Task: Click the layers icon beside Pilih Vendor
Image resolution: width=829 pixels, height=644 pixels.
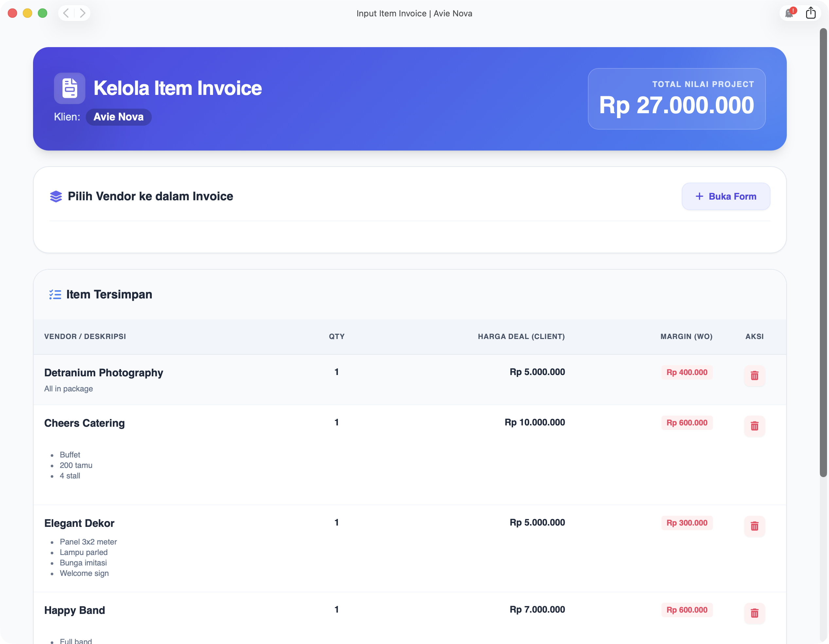Action: coord(56,196)
